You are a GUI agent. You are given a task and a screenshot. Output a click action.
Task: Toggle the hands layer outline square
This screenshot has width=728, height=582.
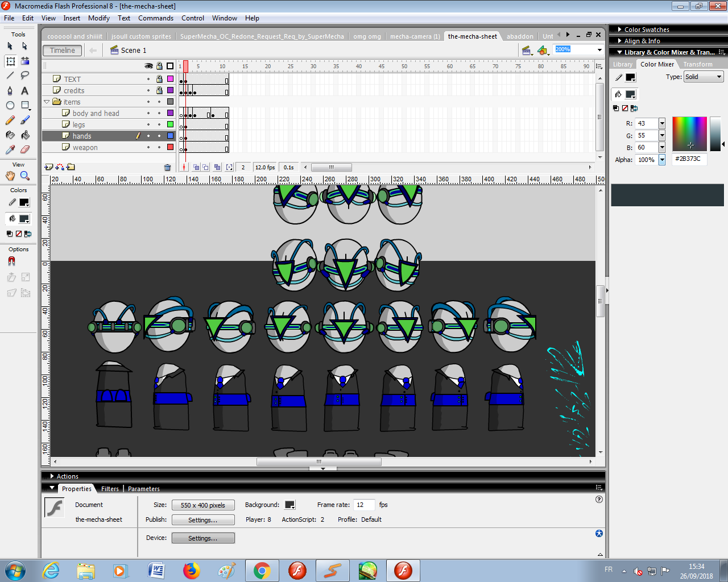tap(170, 136)
